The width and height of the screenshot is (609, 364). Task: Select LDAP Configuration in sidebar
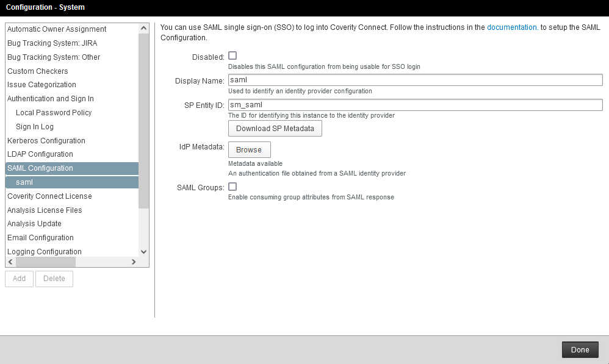[40, 154]
